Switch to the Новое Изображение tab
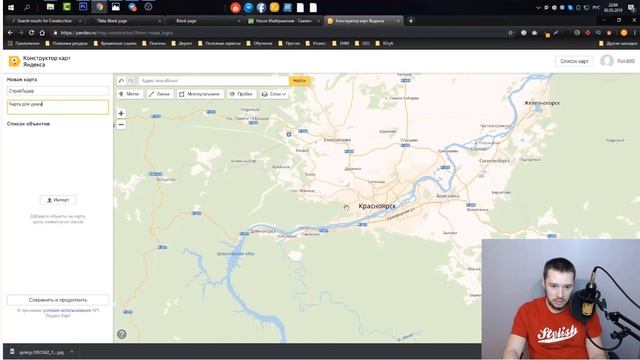The width and height of the screenshot is (640, 360). coord(284,21)
